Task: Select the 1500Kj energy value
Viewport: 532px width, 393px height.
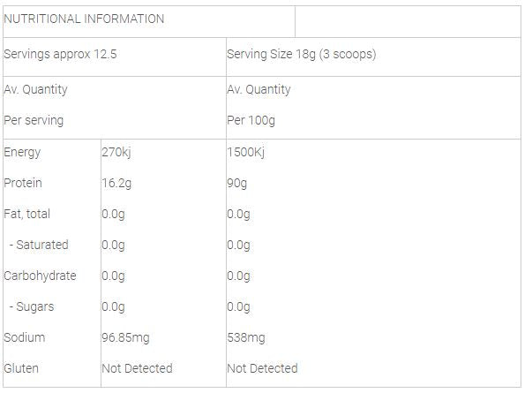Action: click(x=246, y=152)
